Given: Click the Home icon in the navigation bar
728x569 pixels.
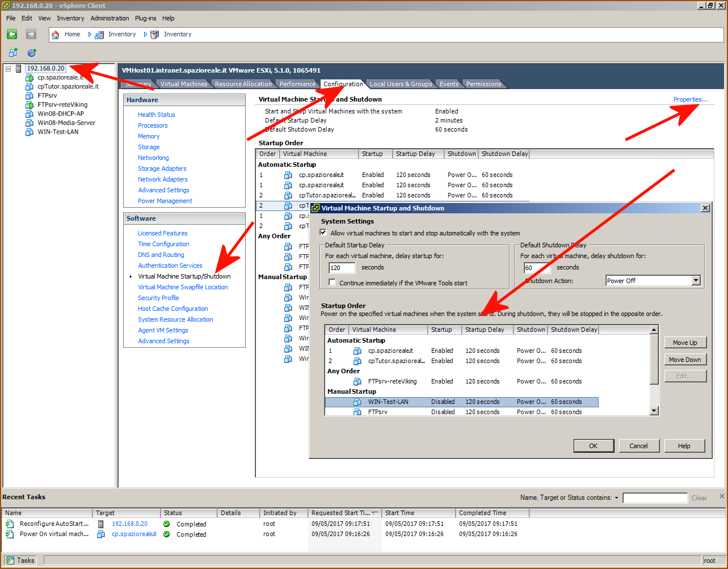Looking at the screenshot, I should click(55, 35).
